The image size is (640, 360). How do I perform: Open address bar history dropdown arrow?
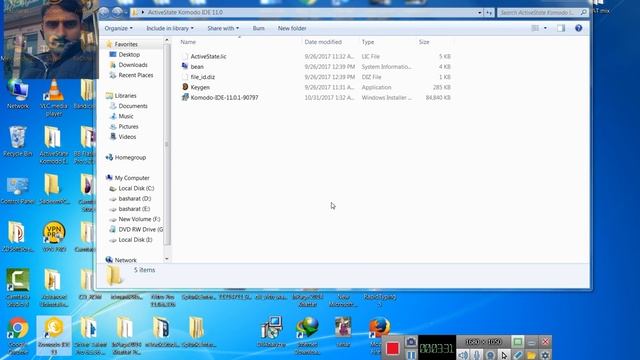(480, 13)
